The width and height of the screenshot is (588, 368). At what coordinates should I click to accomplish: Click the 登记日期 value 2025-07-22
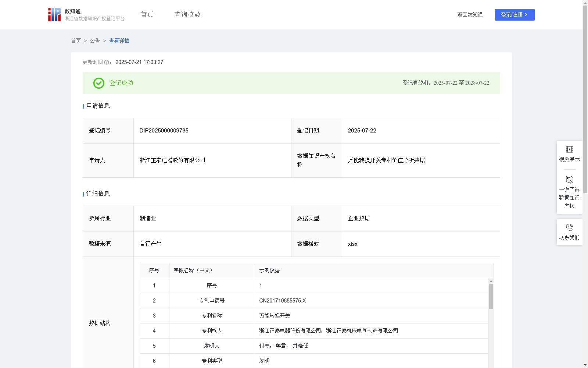point(362,131)
